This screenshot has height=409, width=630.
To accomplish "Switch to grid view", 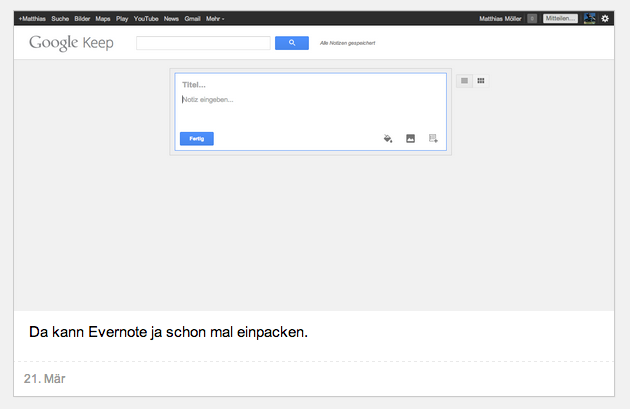I will tap(481, 81).
